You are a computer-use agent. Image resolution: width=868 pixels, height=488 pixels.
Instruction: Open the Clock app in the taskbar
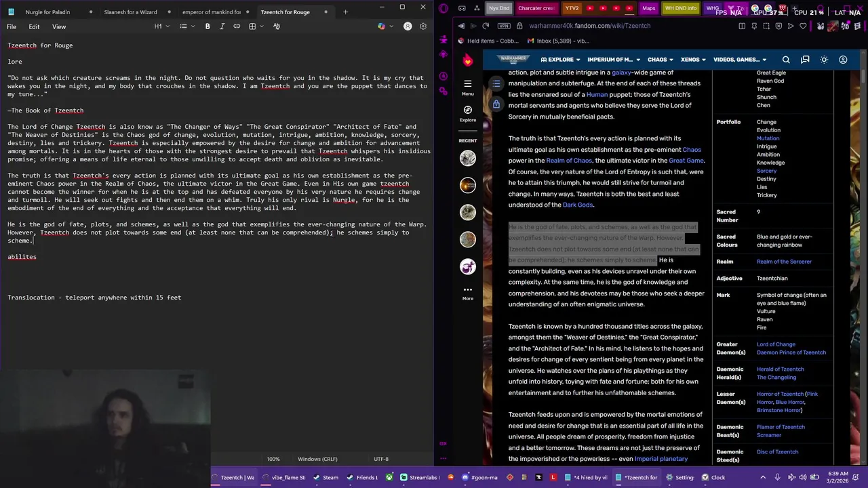point(714,477)
